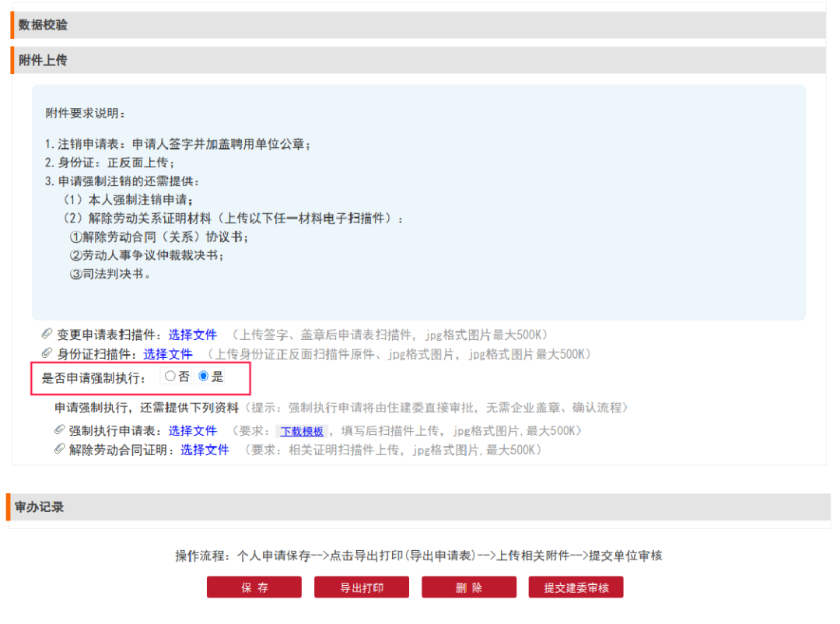Click text ③司法判决书
This screenshot has height=624, width=840.
tap(110, 274)
